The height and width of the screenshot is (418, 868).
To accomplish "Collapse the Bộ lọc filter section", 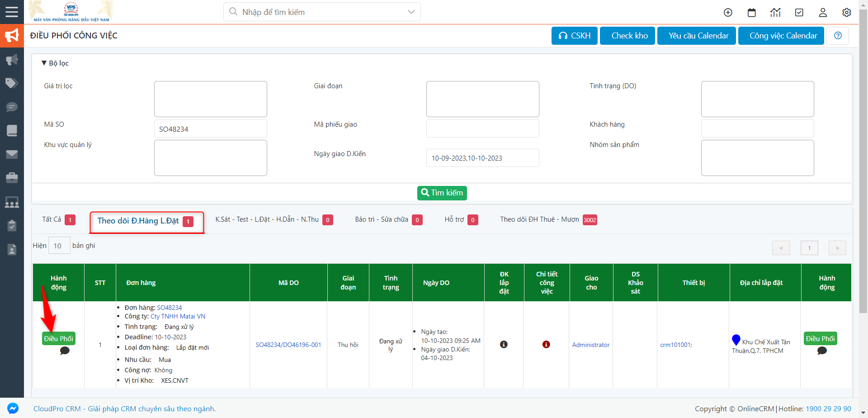I will [55, 63].
